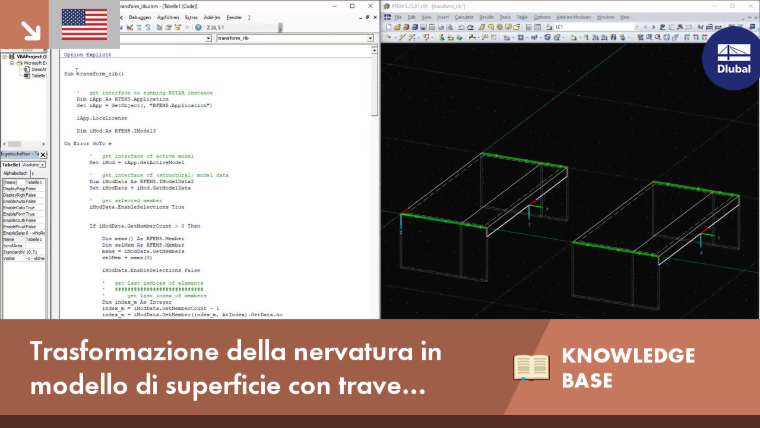760x428 pixels.
Task: Open Debuggen menu in VBA editor
Action: pos(140,17)
